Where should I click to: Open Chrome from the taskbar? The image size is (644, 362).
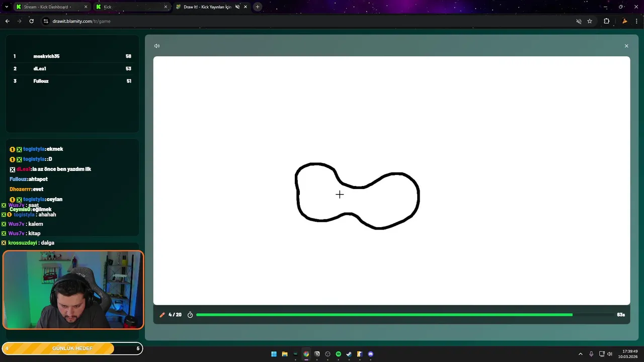[306, 354]
